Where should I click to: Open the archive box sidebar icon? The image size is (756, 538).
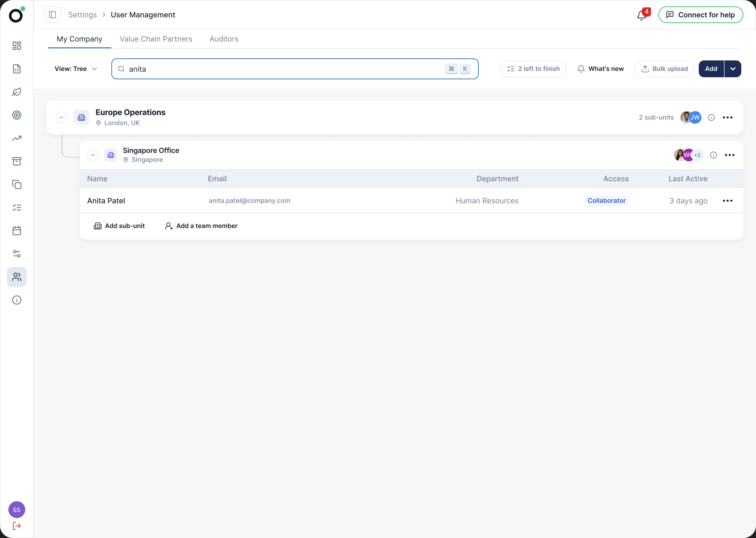(x=17, y=161)
